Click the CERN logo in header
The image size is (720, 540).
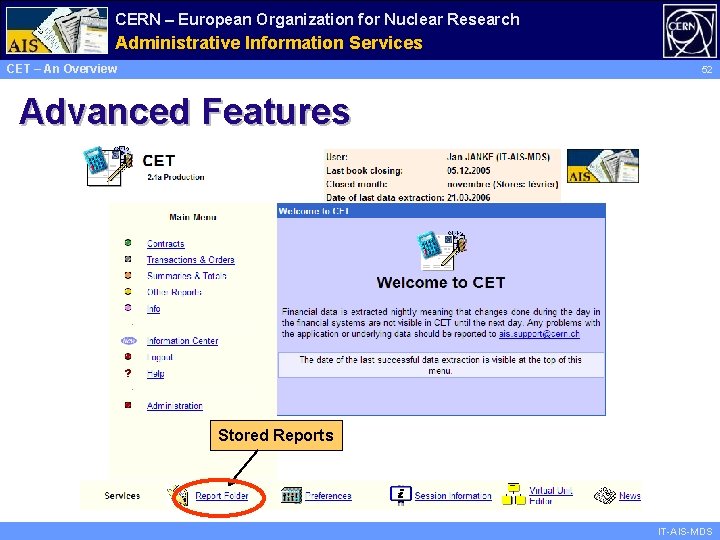coord(689,31)
